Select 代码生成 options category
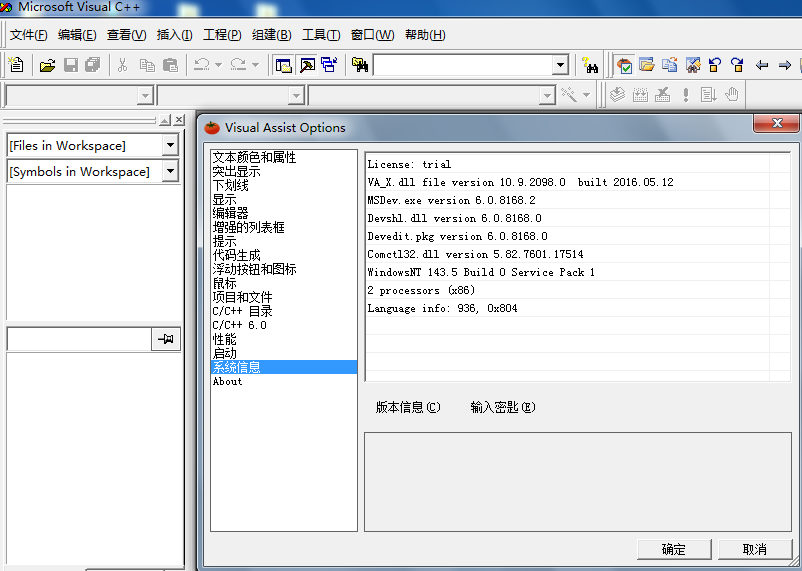802x571 pixels. click(x=236, y=255)
